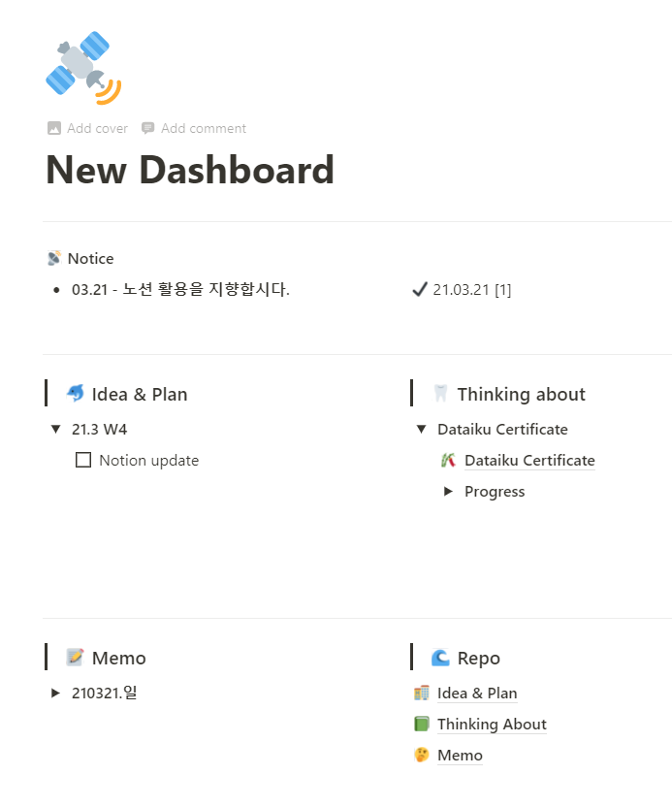Click the New Dashboard page title
672x807 pixels.
(x=190, y=170)
